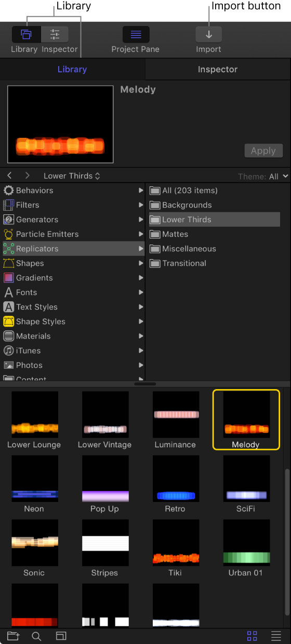Select the Filters filmstrip icon
The width and height of the screenshot is (291, 644).
pyautogui.click(x=8, y=205)
